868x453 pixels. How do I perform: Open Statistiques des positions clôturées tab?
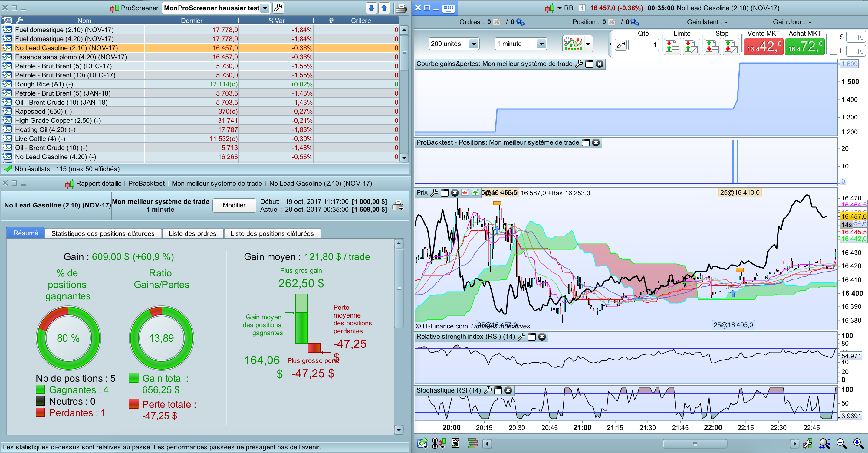[103, 233]
